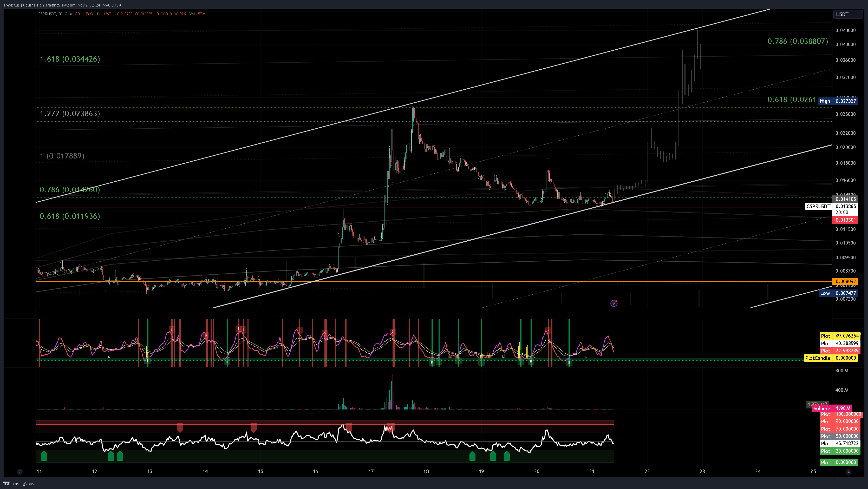The width and height of the screenshot is (868, 489).
Task: Select the 0.786 (0.038807) Fibonacci label
Action: pyautogui.click(x=798, y=41)
